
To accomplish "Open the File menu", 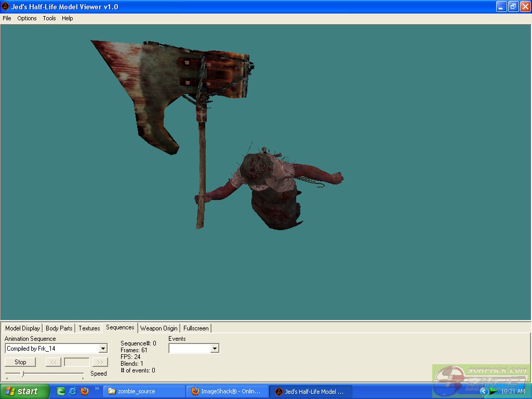I will pyautogui.click(x=7, y=18).
